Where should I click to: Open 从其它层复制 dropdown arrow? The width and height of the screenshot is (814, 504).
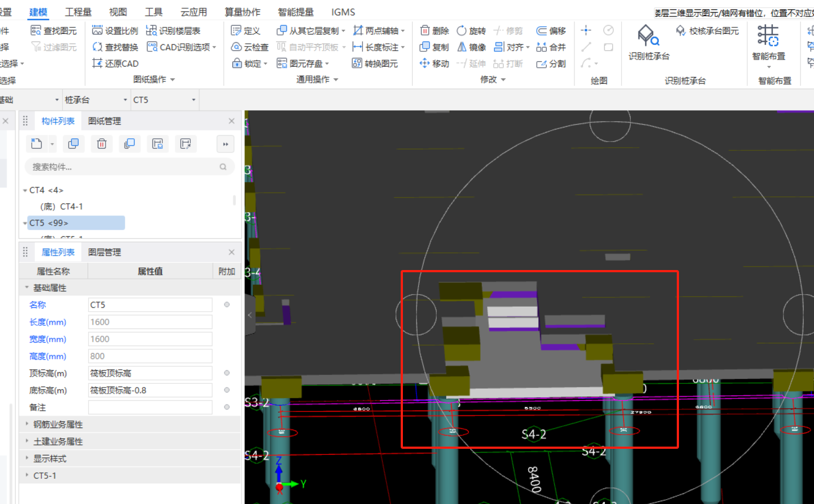(x=343, y=31)
